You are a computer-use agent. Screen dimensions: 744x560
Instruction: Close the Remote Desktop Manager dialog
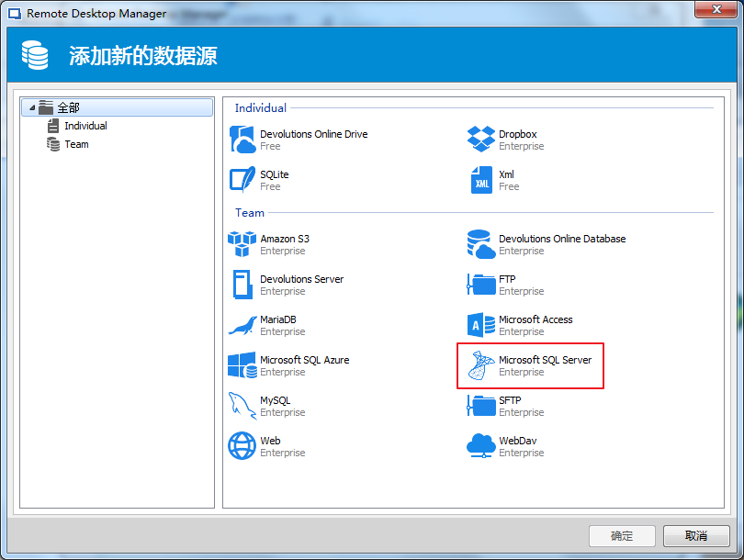coord(716,9)
